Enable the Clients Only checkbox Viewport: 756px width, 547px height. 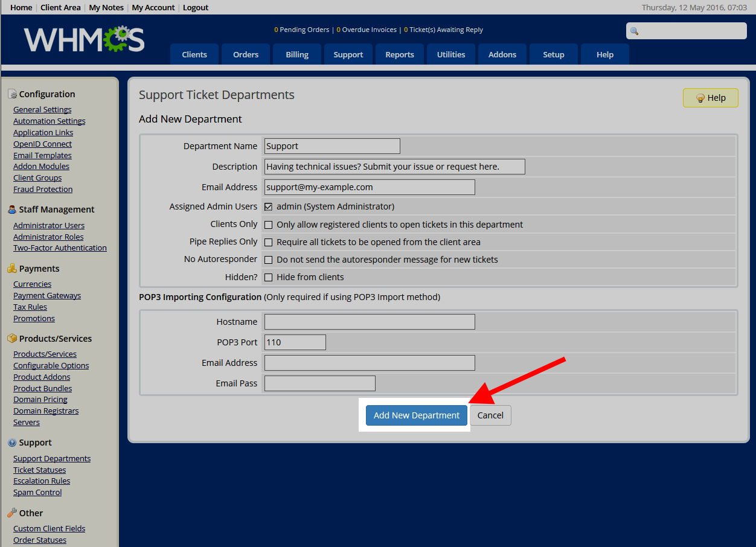[269, 225]
